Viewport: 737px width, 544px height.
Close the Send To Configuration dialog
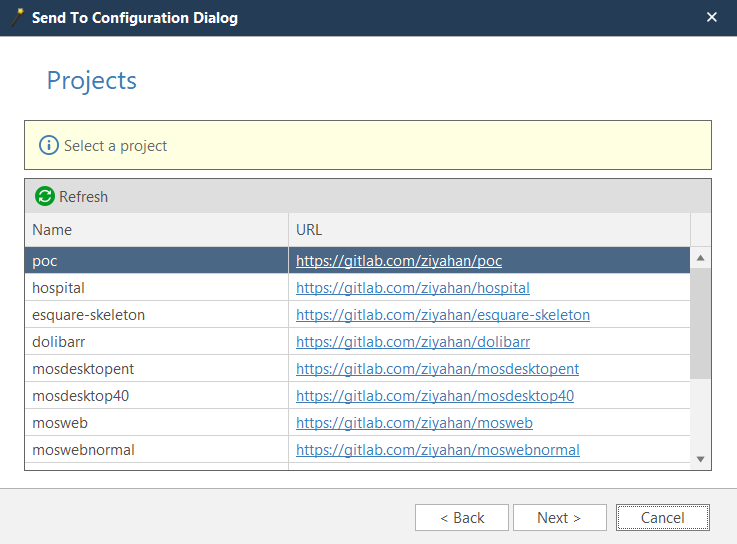tap(712, 18)
